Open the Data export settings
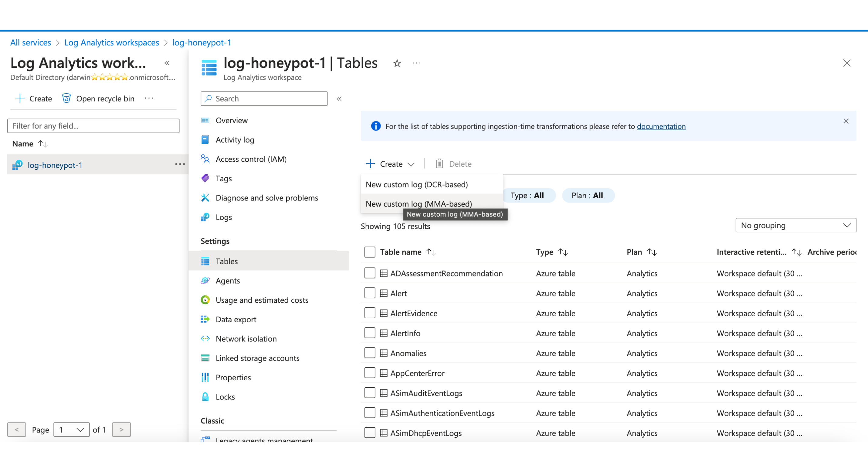Image resolution: width=868 pixels, height=472 pixels. 236,319
